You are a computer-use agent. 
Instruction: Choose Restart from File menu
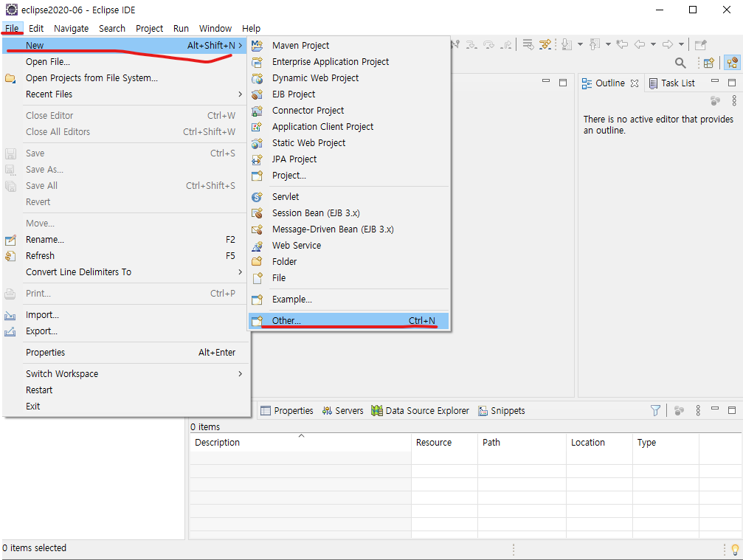point(125,390)
